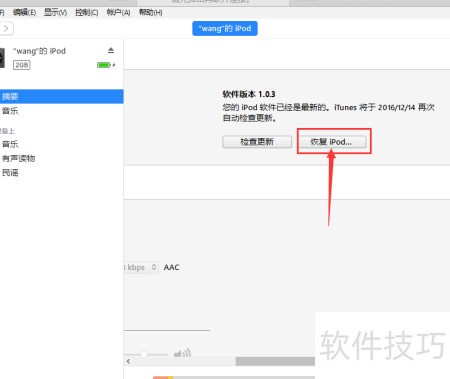Open the 帐户(A) menu

point(118,13)
